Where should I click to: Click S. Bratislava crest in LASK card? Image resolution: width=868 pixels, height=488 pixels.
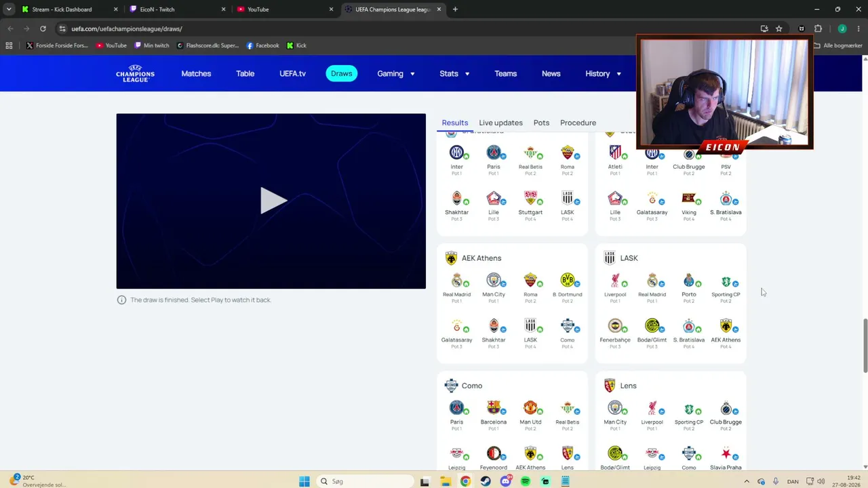(689, 325)
